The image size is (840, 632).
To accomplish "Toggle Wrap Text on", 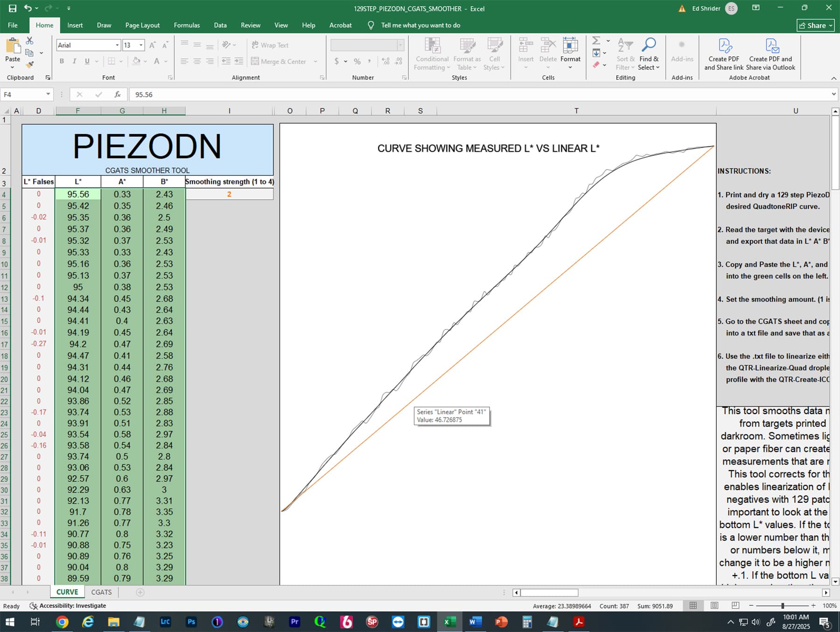I will tap(270, 45).
